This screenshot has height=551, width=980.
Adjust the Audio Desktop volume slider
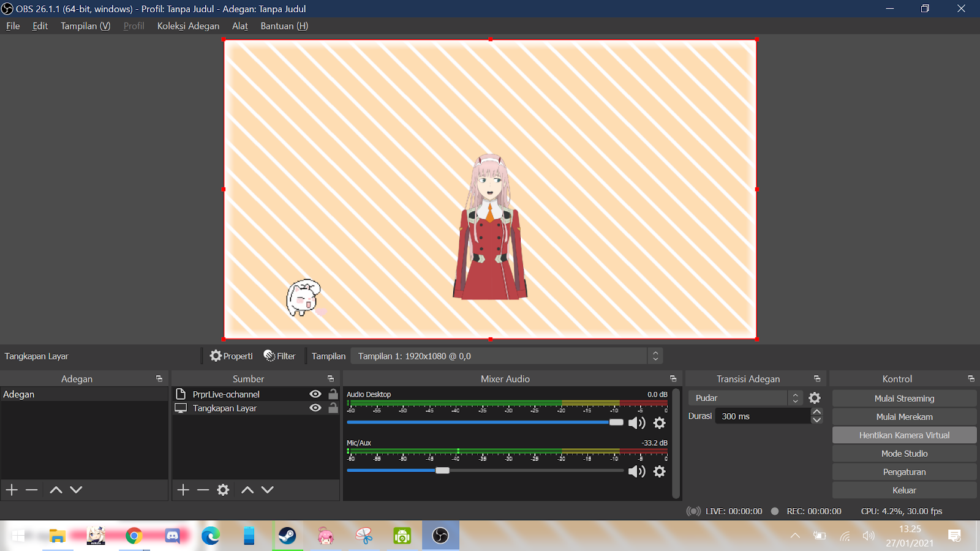(x=616, y=422)
